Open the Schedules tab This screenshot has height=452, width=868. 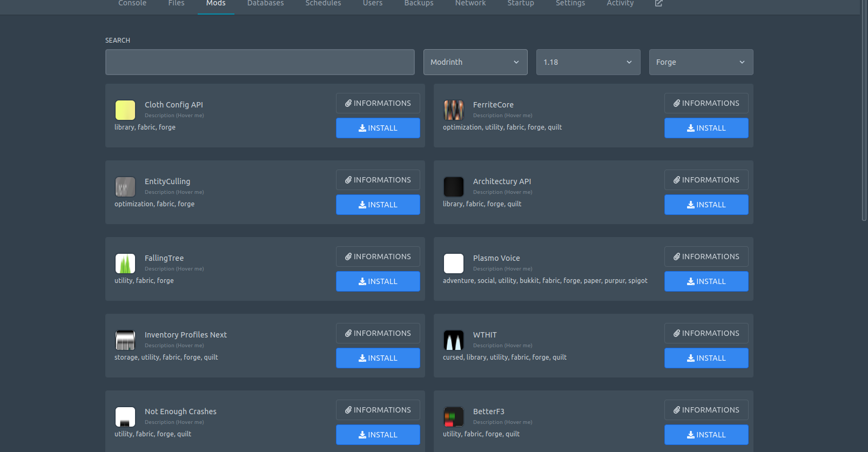pyautogui.click(x=323, y=4)
